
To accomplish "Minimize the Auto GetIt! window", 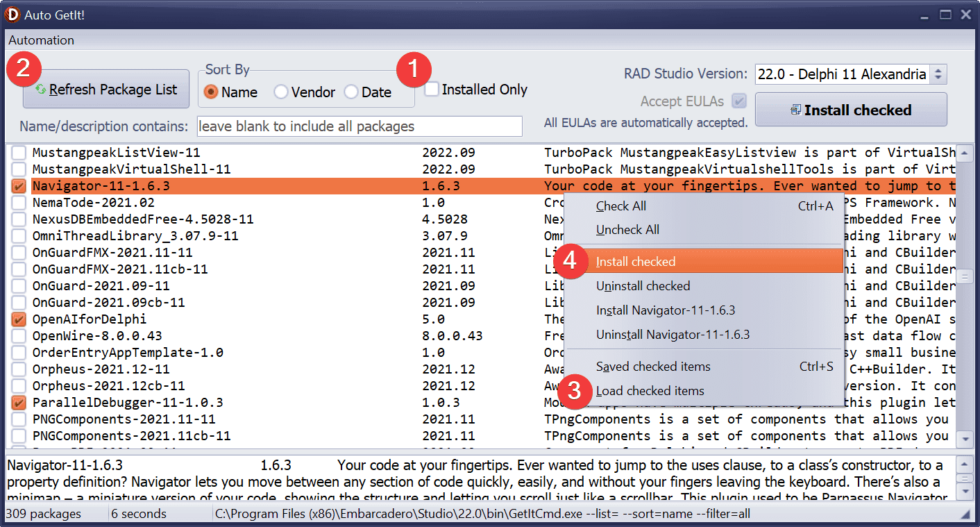I will [x=924, y=15].
